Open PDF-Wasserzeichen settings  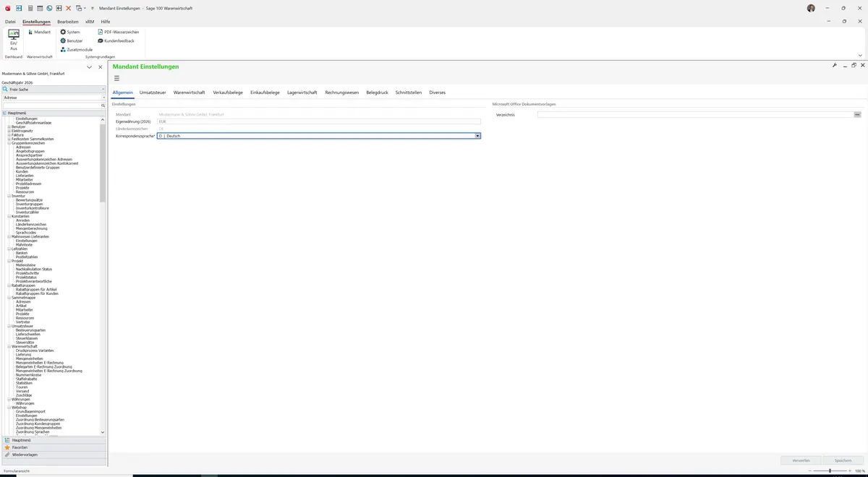pyautogui.click(x=118, y=32)
